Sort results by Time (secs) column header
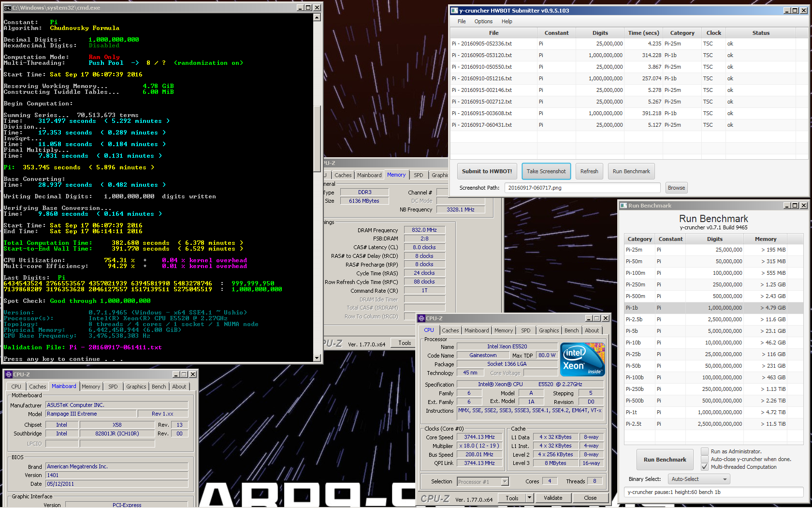 (x=643, y=33)
